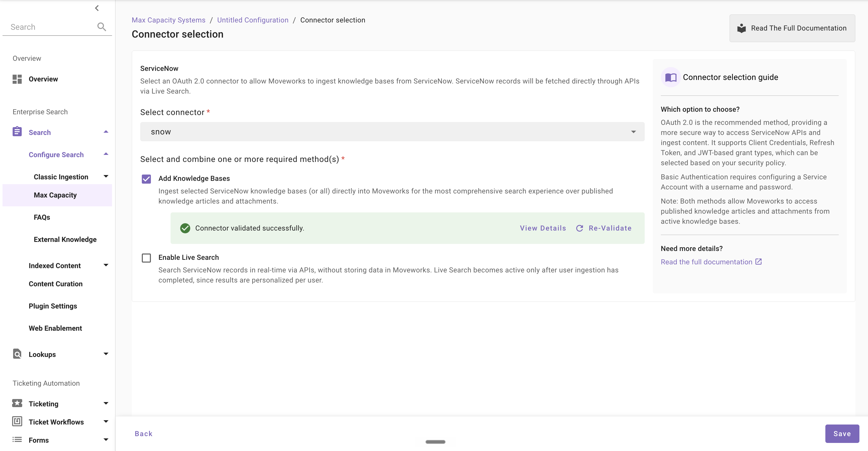Collapse the Search section arrow
The height and width of the screenshot is (451, 868).
[x=106, y=132]
